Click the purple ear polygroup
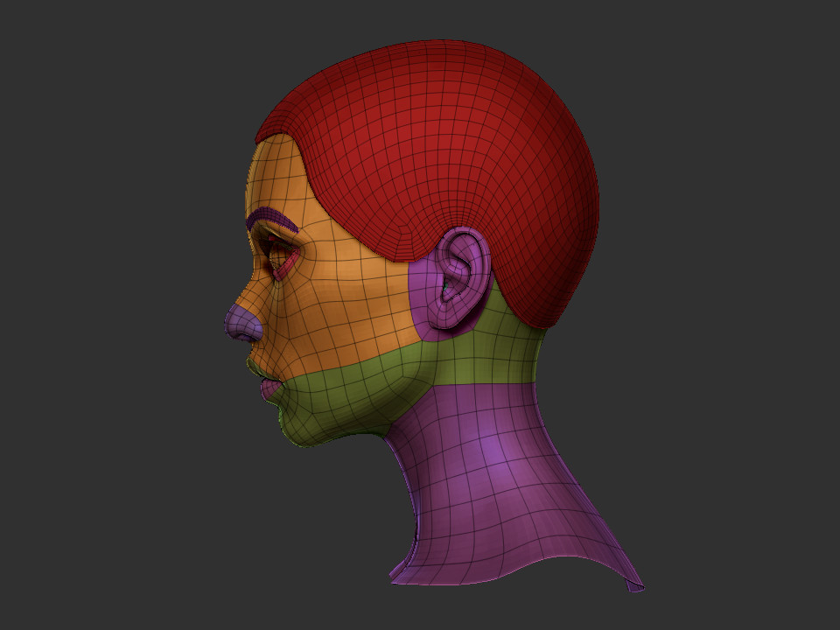Viewport: 840px width, 630px height. [446, 289]
